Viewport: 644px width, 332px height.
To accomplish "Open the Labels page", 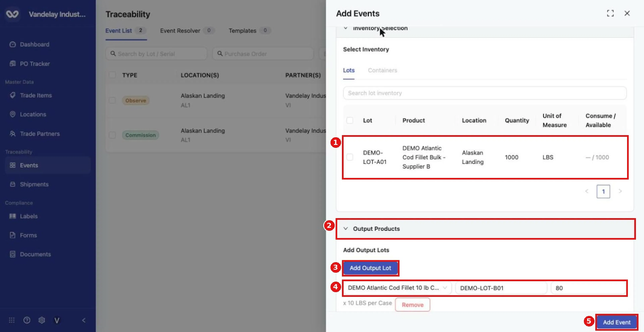I will [x=23, y=216].
